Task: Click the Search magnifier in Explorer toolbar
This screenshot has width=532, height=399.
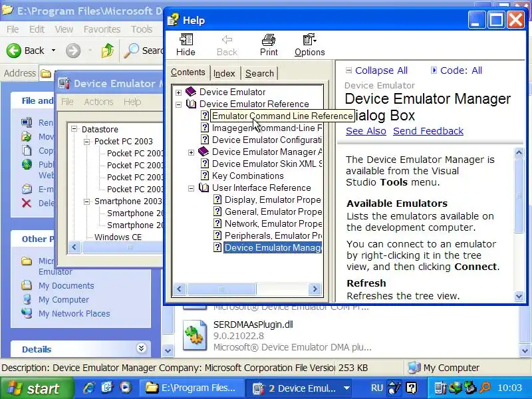Action: pos(131,51)
